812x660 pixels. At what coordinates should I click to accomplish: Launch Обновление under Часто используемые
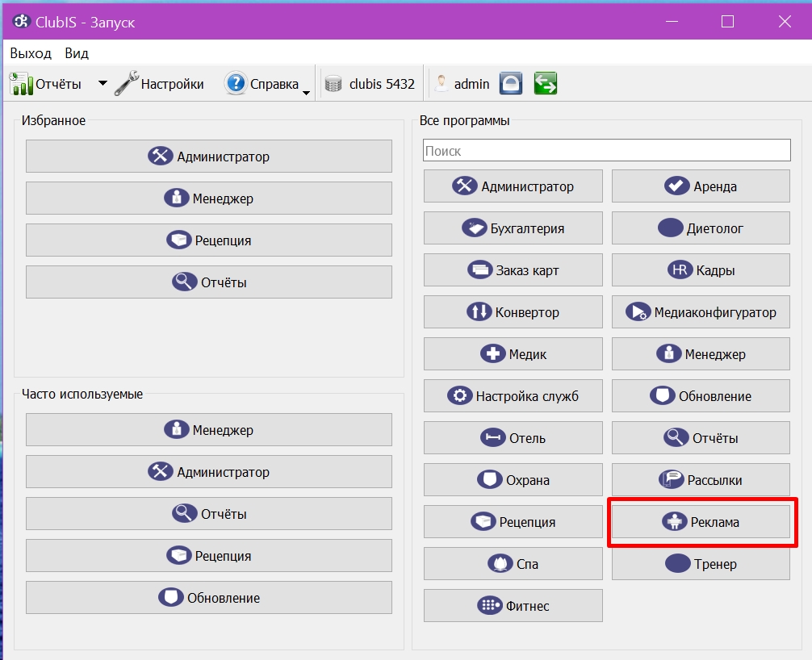point(209,597)
